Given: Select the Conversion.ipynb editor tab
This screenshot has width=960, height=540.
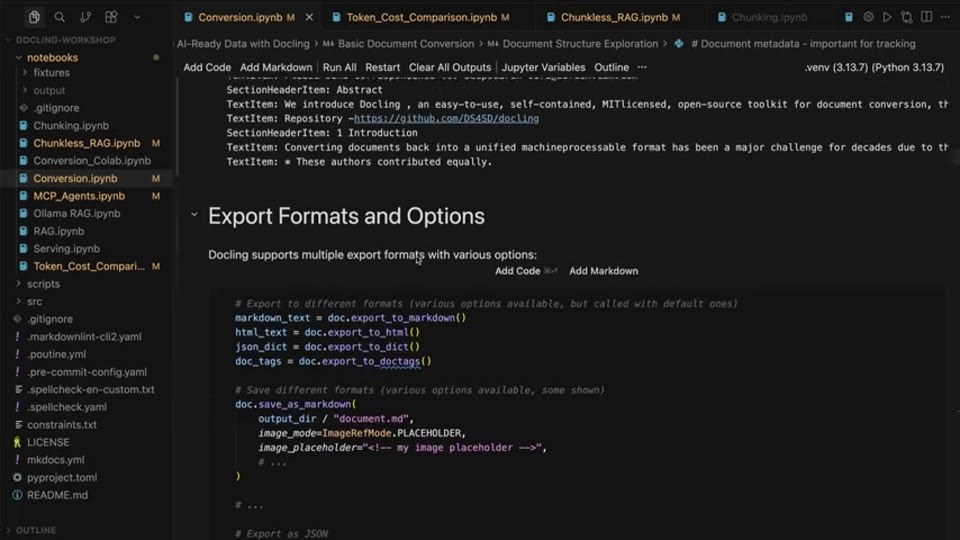Looking at the screenshot, I should [x=240, y=17].
